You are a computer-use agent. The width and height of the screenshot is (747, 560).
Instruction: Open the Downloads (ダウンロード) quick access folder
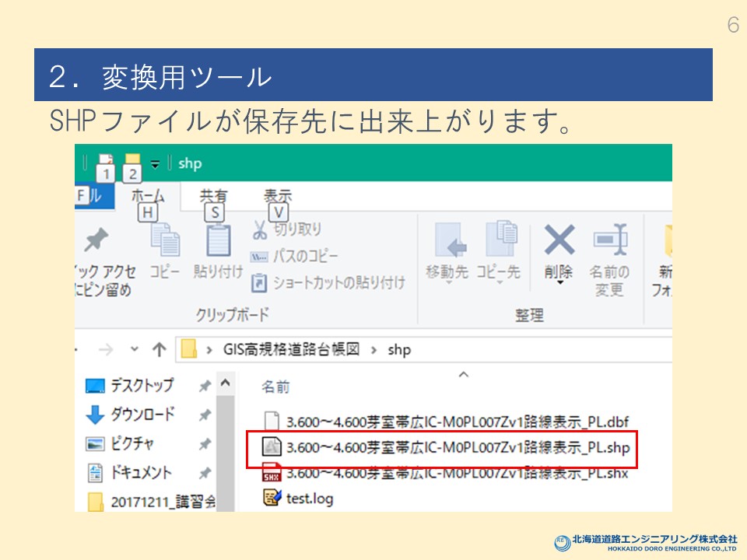tap(142, 415)
